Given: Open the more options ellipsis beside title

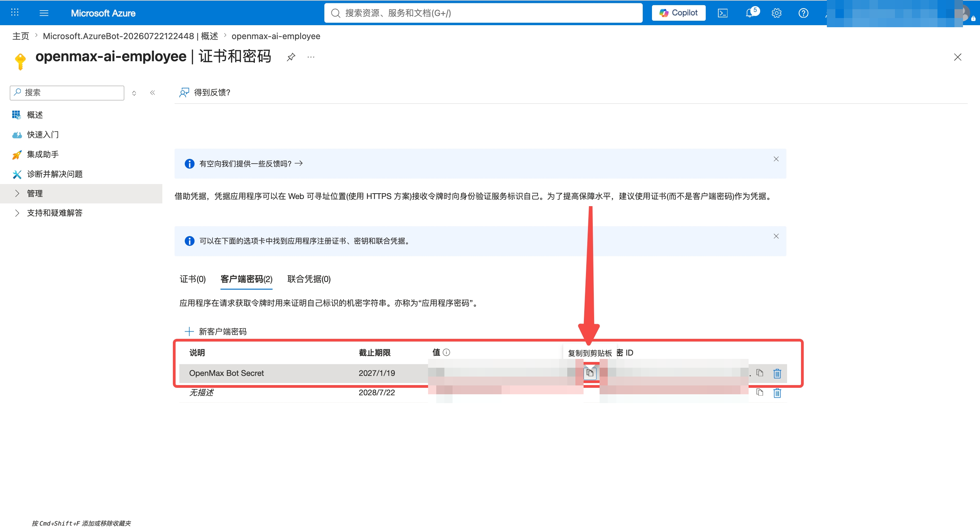Looking at the screenshot, I should click(311, 57).
